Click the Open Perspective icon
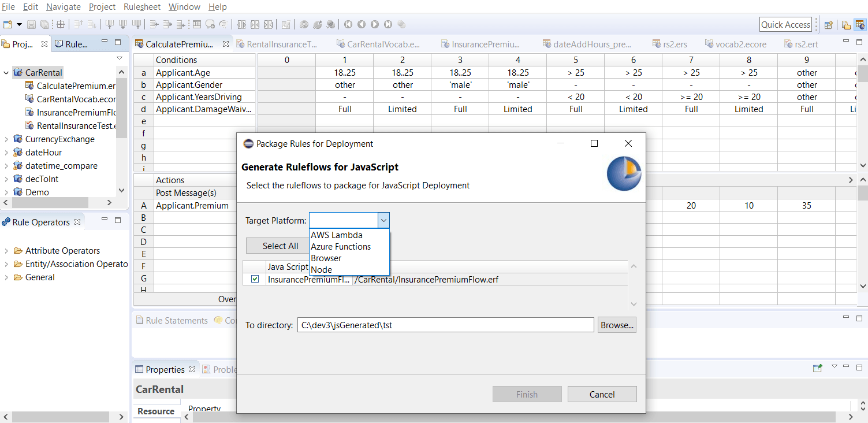This screenshot has width=868, height=423. tap(829, 25)
